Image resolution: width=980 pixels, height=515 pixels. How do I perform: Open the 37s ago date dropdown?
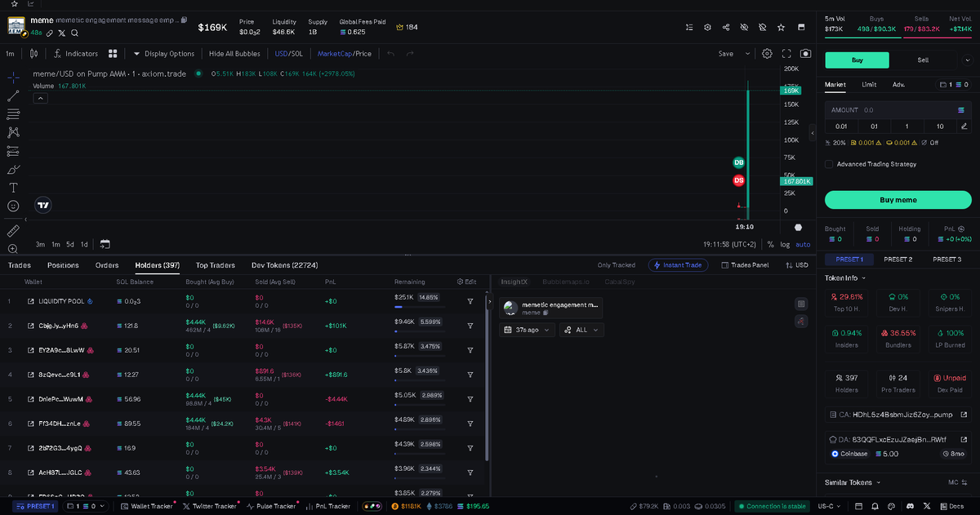coord(527,330)
